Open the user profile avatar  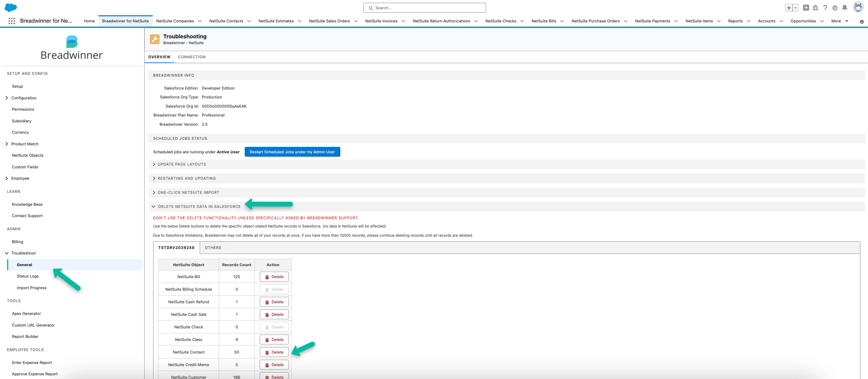coord(858,7)
